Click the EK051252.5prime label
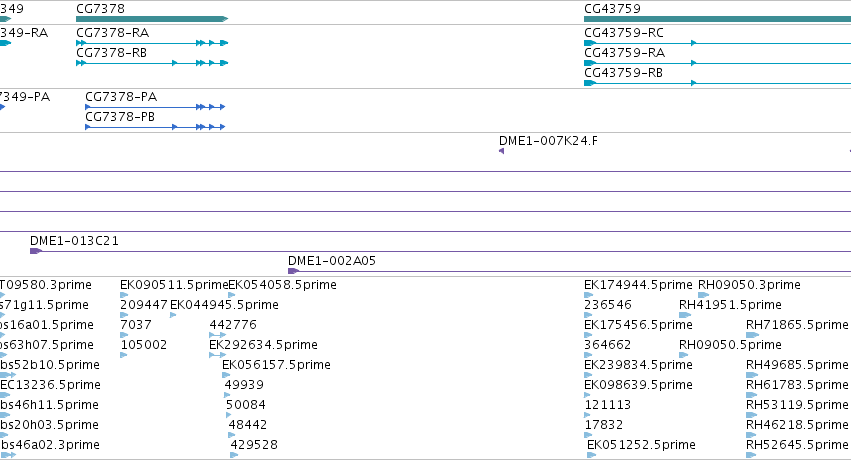 (x=641, y=445)
